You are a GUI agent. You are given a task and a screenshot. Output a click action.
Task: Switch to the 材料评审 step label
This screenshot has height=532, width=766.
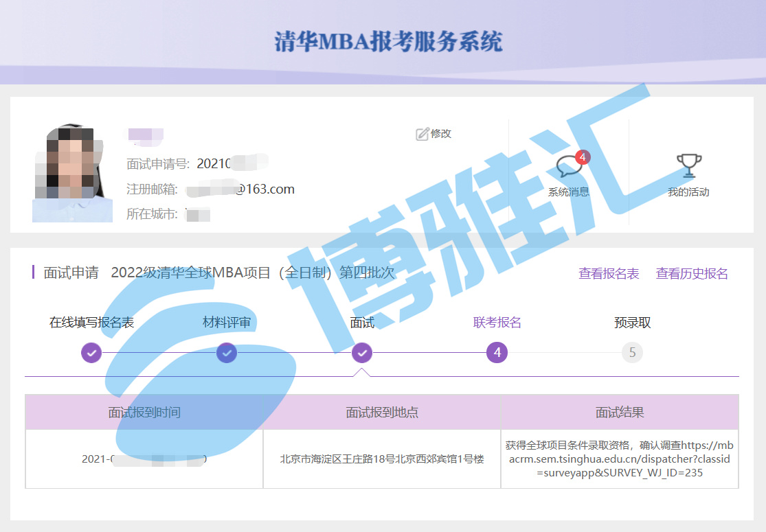(227, 323)
